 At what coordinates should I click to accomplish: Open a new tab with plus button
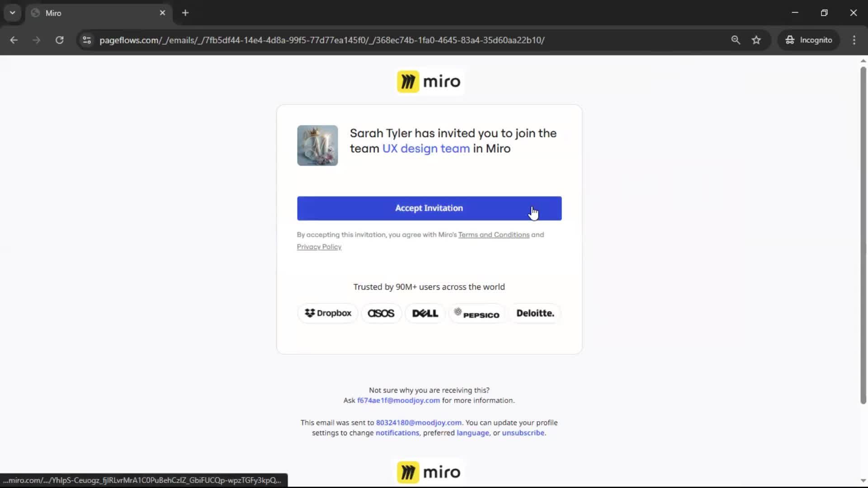185,13
